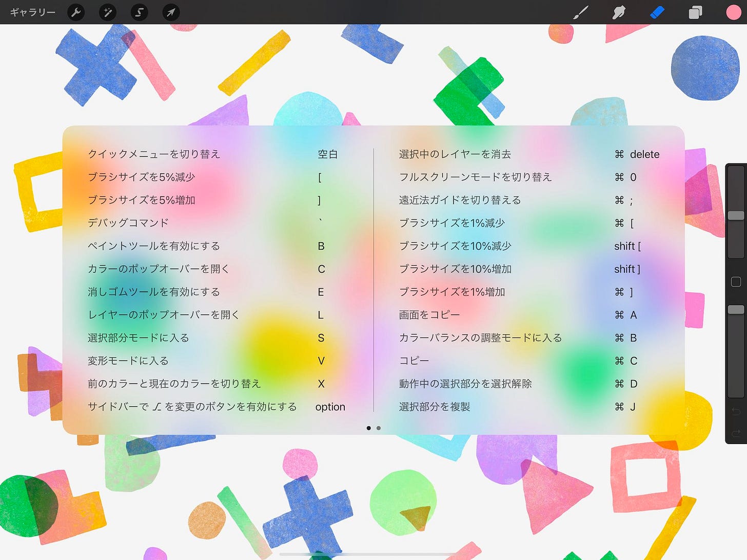Click the 'option' key label
Viewport: 747px width, 560px height.
(330, 407)
